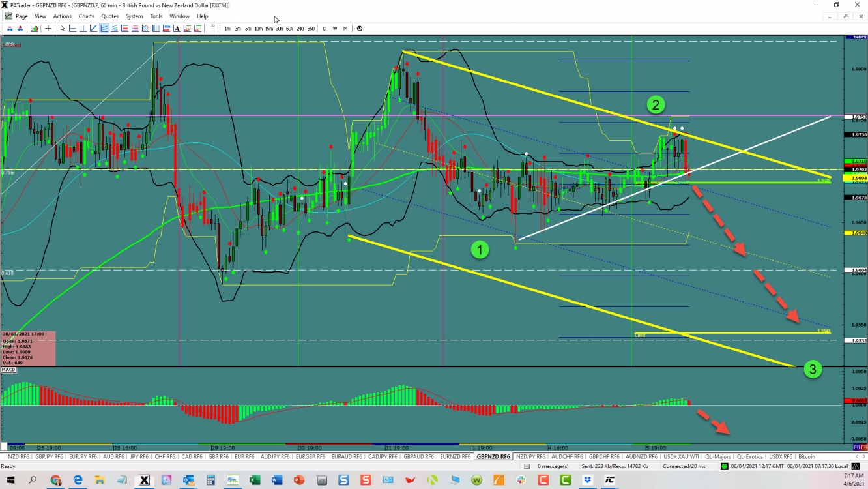Open File Explorer from taskbar
This screenshot has height=489, width=868.
coord(100,481)
